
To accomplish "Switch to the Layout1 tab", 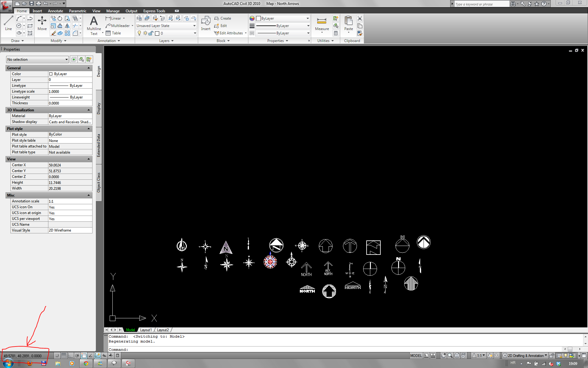I will pyautogui.click(x=146, y=330).
